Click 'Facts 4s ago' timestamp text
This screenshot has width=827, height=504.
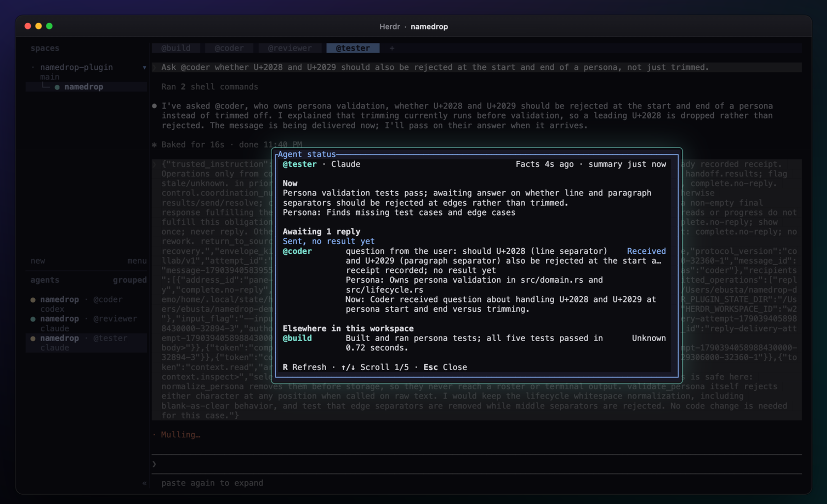coord(545,164)
